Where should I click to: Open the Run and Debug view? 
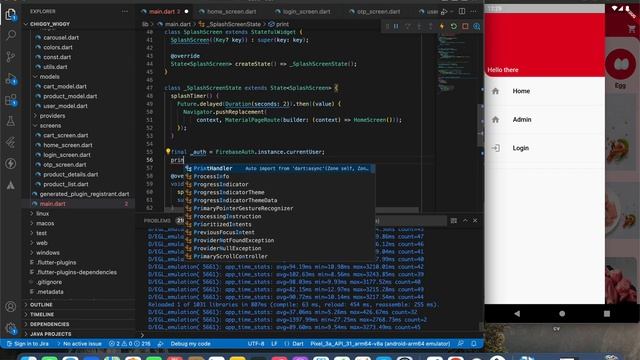pyautogui.click(x=11, y=78)
